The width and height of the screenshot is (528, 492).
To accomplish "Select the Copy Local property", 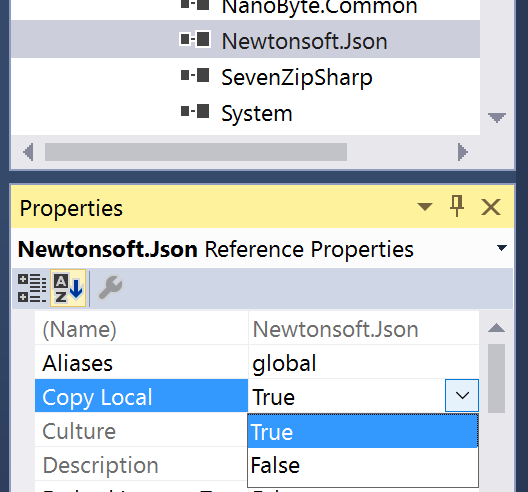I will 141,396.
